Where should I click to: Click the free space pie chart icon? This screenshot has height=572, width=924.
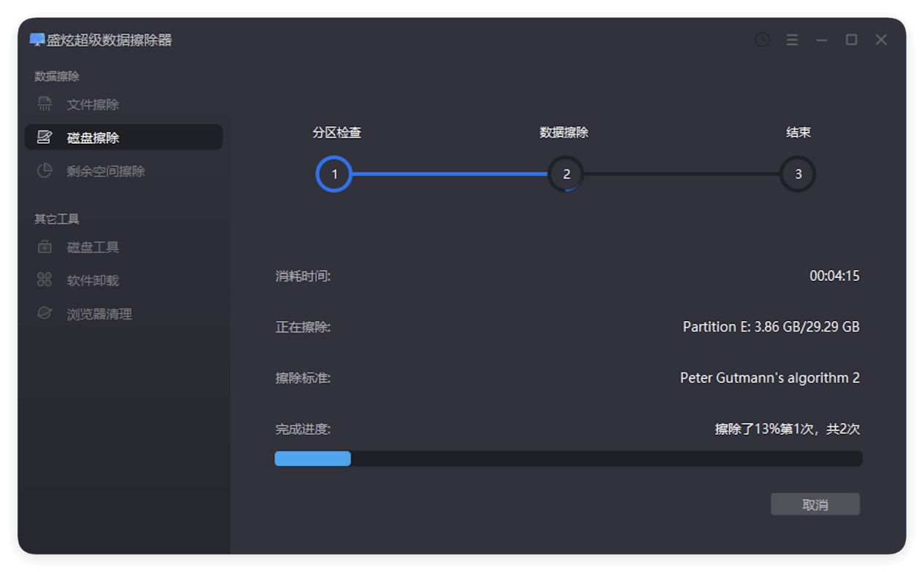coord(45,171)
